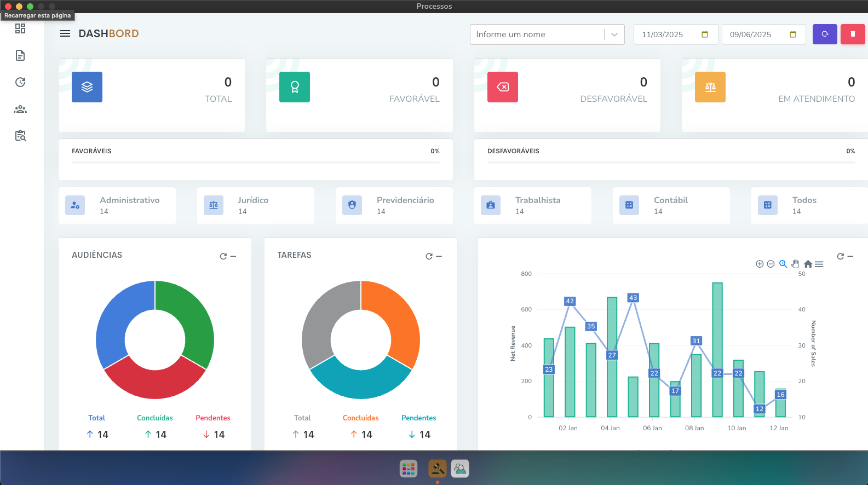Open calendar picker for 09/06/2025 date
Image resolution: width=868 pixels, height=485 pixels.
793,34
